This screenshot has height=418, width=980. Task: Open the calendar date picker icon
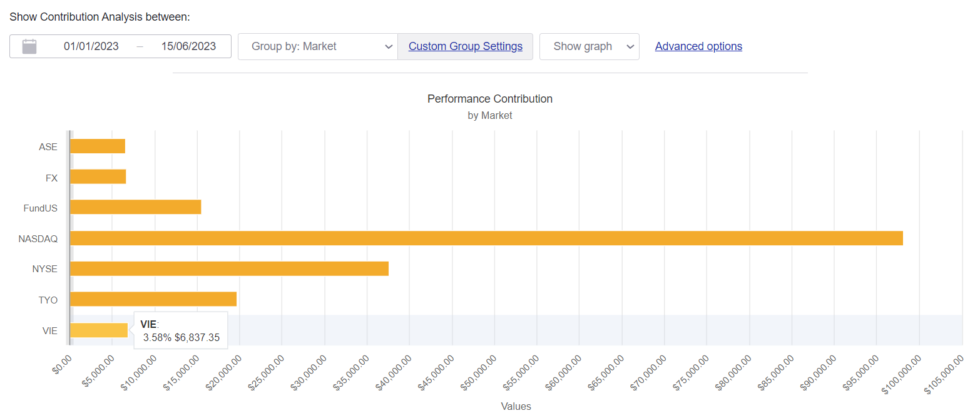pos(29,46)
